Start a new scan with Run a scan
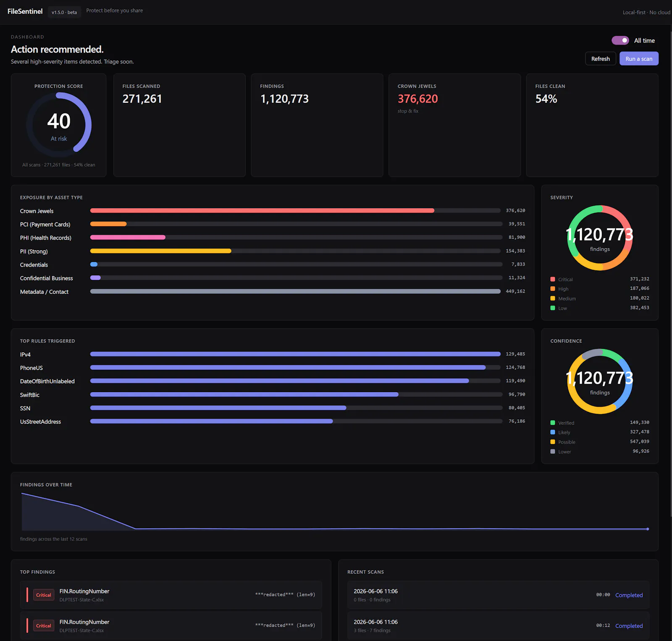 [639, 59]
